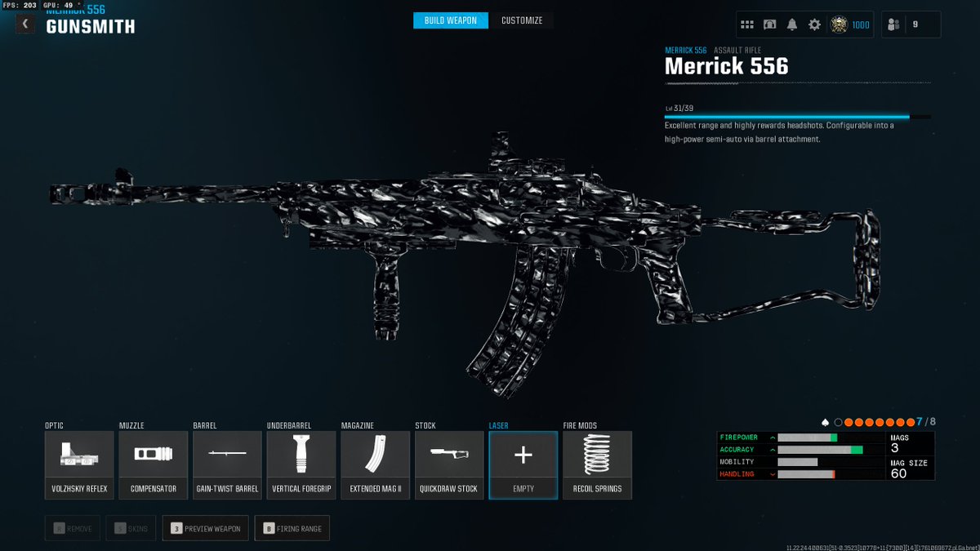Click the Assault Rifle category label
980x551 pixels.
click(737, 51)
